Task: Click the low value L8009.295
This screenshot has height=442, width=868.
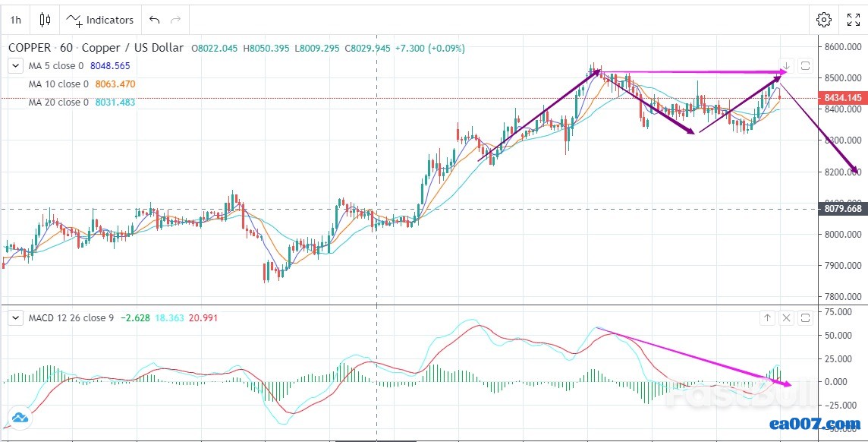Action: click(x=316, y=48)
